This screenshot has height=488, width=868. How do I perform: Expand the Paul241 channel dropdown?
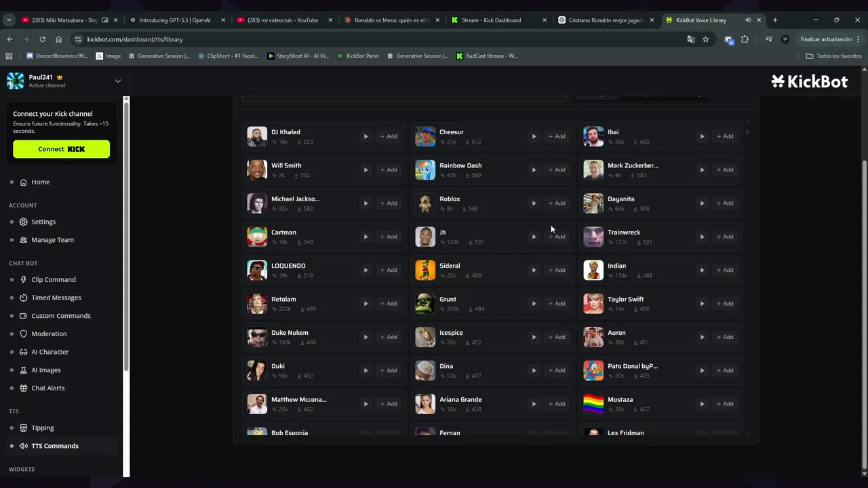(117, 81)
